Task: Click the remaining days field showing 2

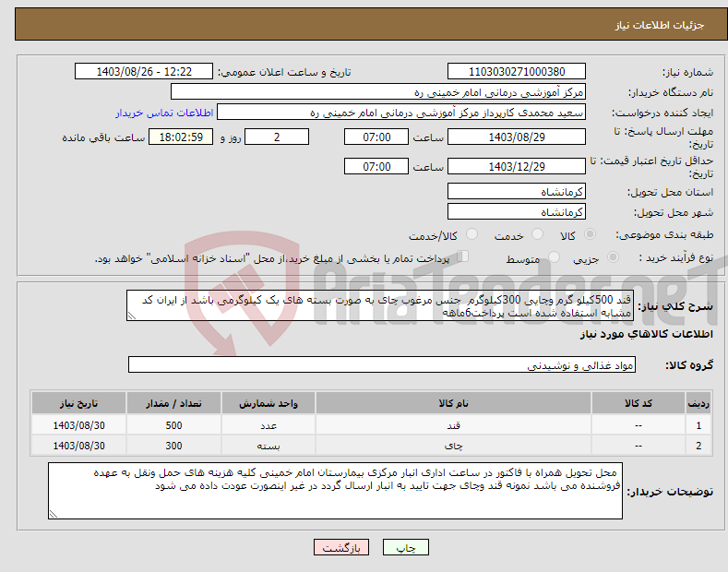Action: (x=277, y=137)
